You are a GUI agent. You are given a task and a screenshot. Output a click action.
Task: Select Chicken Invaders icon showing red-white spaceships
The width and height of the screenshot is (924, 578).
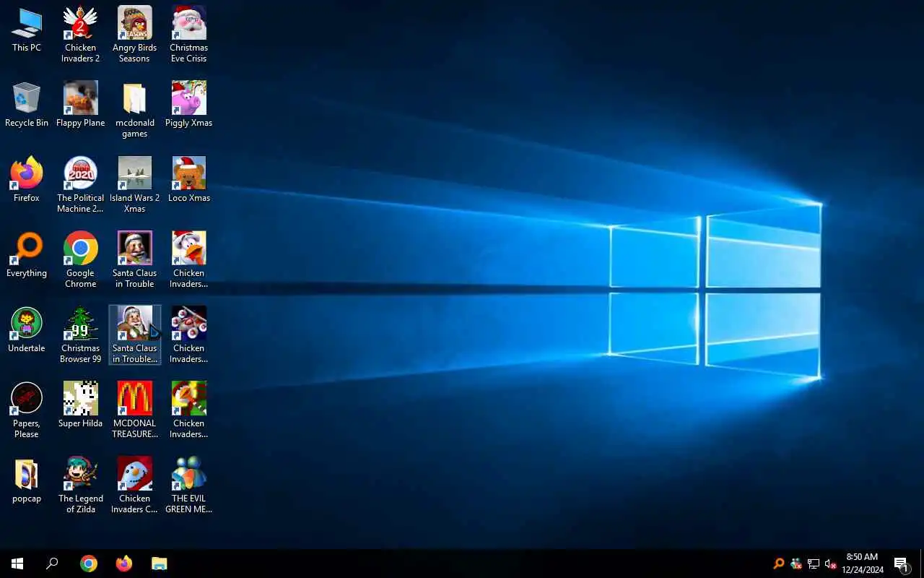pyautogui.click(x=188, y=335)
